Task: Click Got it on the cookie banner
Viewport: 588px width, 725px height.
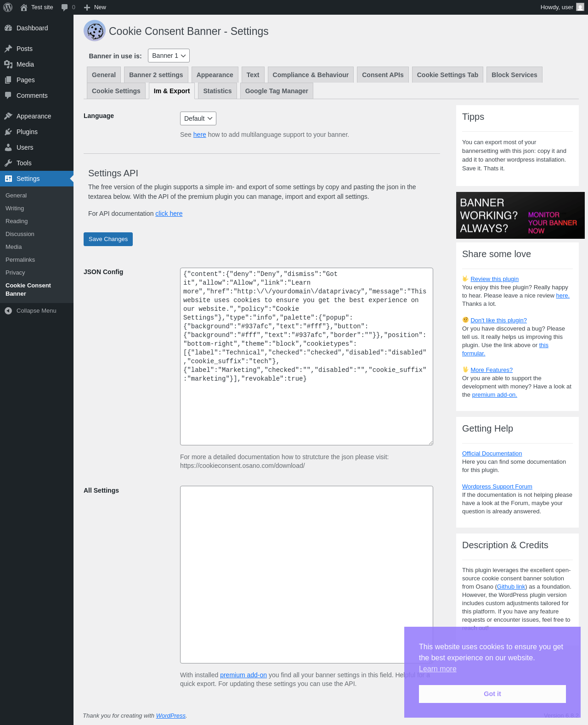Action: [x=492, y=694]
